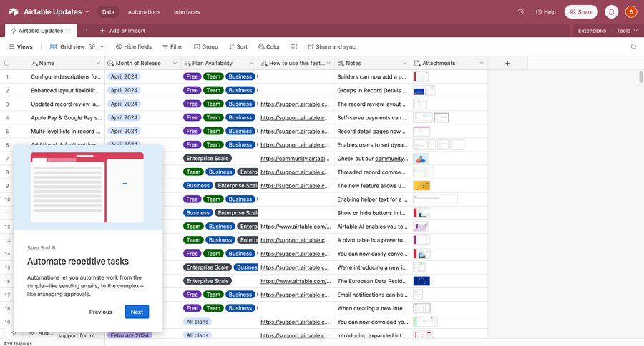Click the Share button
The image size is (644, 346).
click(x=581, y=12)
